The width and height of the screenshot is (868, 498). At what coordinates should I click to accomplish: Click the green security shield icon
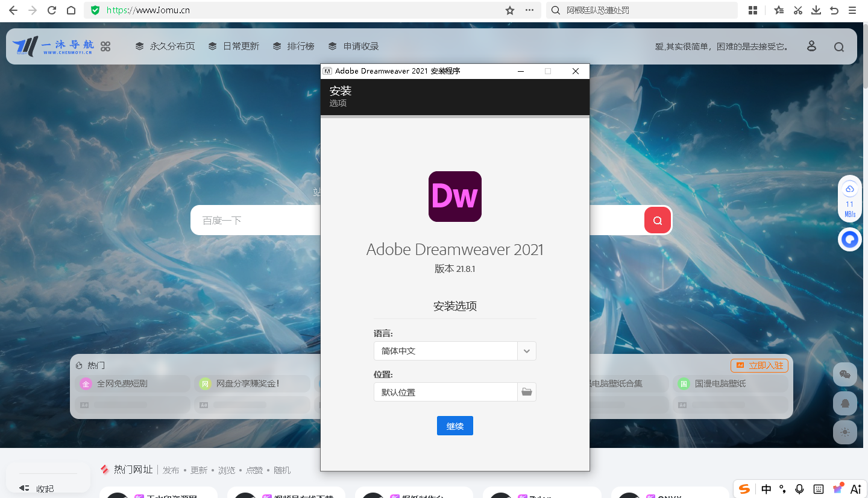pos(95,10)
